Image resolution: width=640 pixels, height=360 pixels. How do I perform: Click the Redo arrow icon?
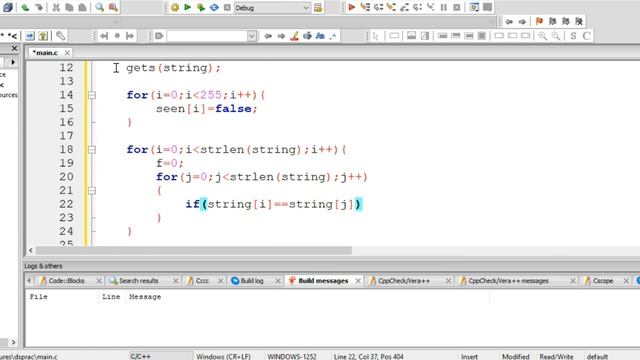coord(38,7)
